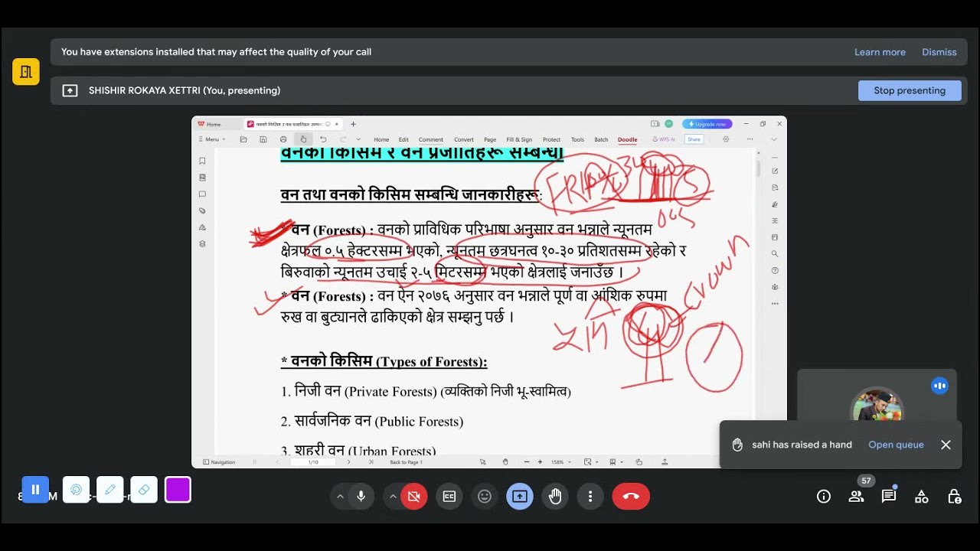The height and width of the screenshot is (551, 980).
Task: Dismiss the extensions warning
Action: (x=939, y=52)
